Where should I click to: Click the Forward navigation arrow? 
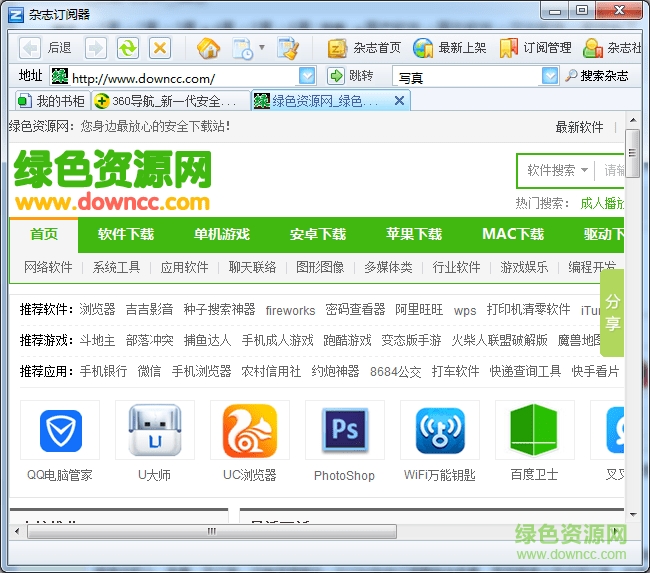[95, 48]
